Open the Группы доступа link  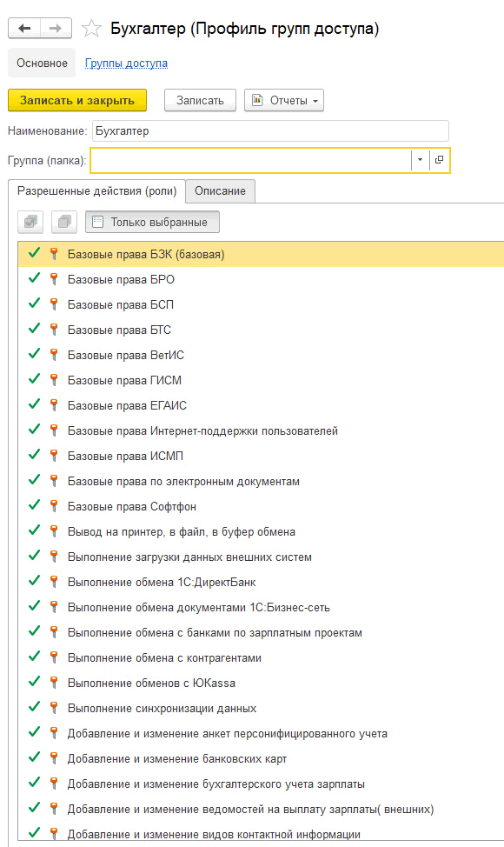(126, 63)
